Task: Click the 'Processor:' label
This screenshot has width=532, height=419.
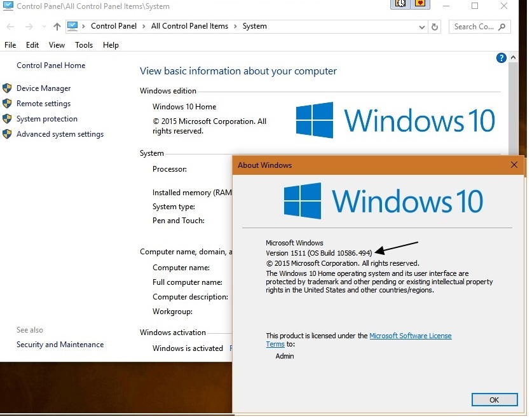Action: click(x=170, y=169)
